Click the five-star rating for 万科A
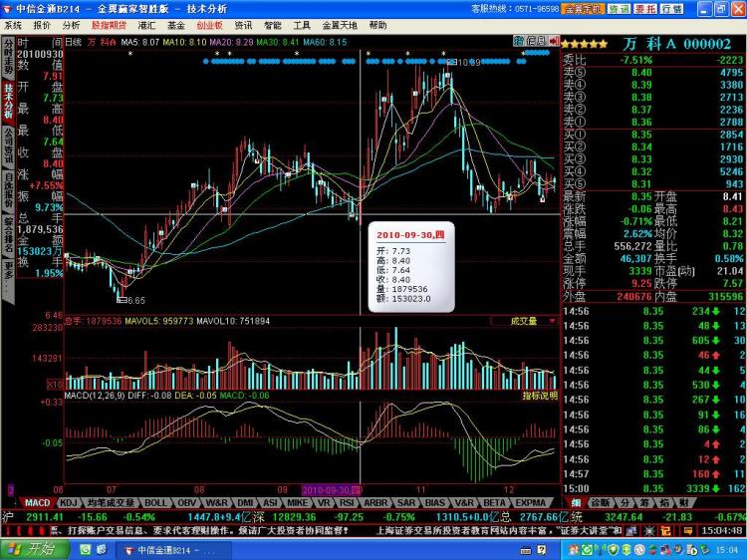Screen dimensions: 747x560 point(585,44)
